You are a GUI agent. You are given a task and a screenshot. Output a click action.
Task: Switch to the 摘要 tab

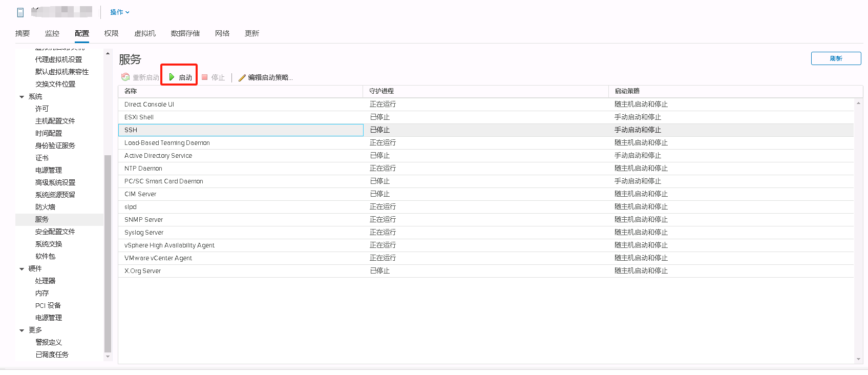point(23,33)
